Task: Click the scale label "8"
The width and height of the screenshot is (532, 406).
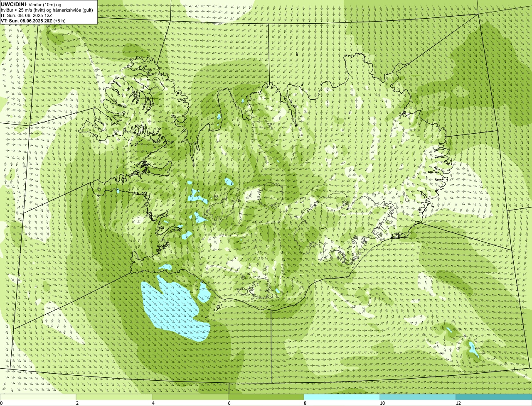Action: [305, 403]
